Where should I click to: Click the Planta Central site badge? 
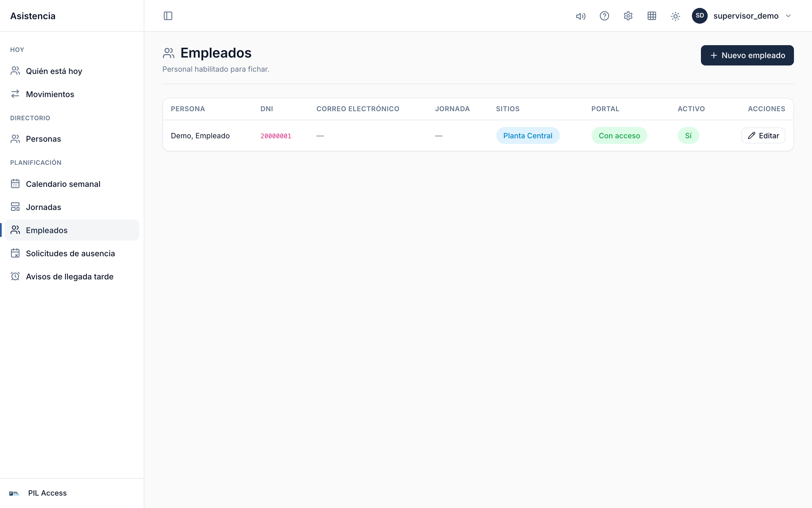528,135
